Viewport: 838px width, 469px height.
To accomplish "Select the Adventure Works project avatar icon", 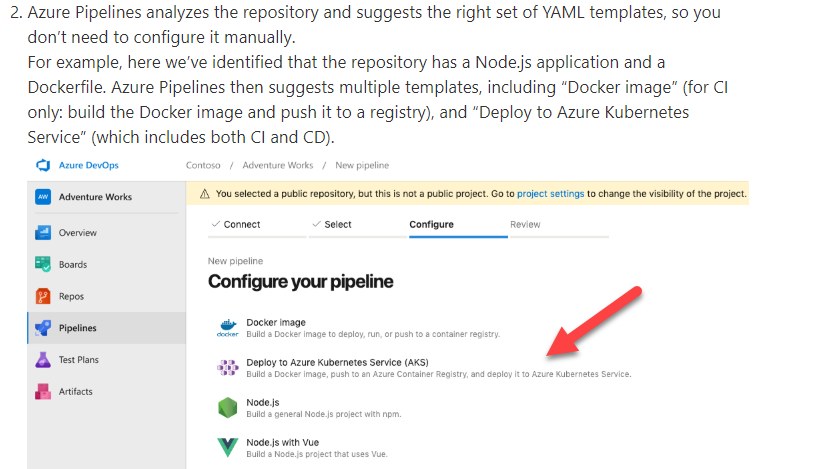I will (43, 197).
